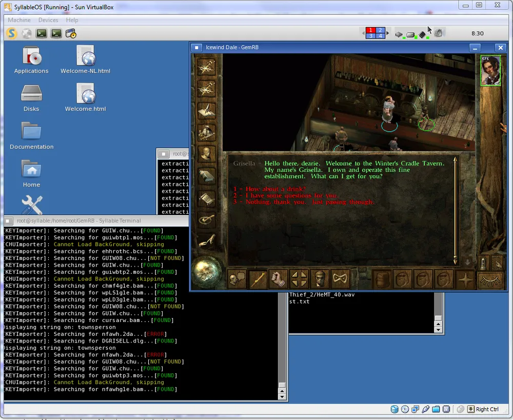Open the Journal quill-and-paper icon

pos(206,111)
